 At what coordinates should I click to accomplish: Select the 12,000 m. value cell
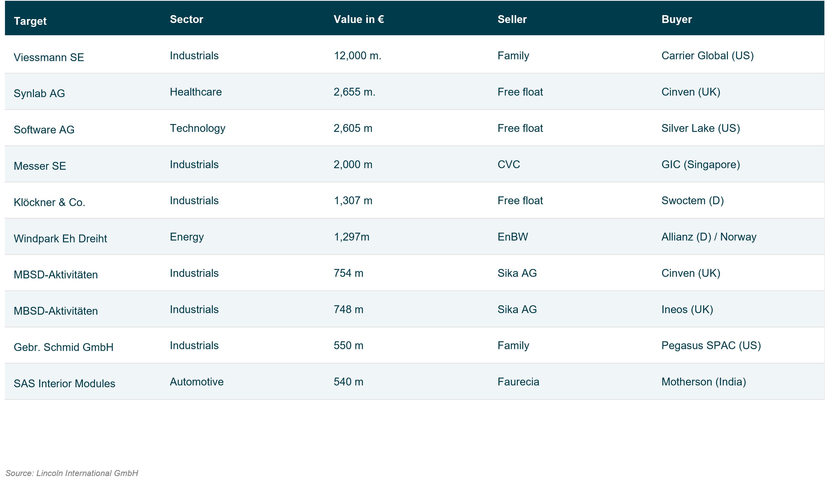pyautogui.click(x=357, y=56)
